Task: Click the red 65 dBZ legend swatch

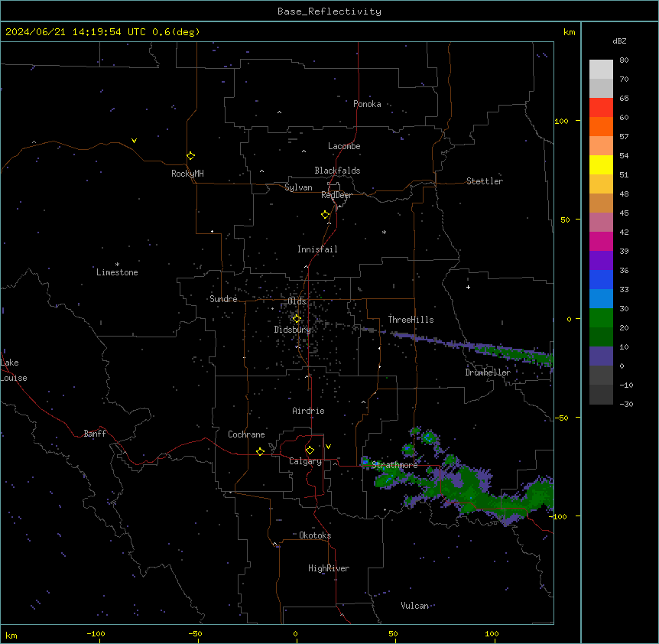Action: pos(601,108)
